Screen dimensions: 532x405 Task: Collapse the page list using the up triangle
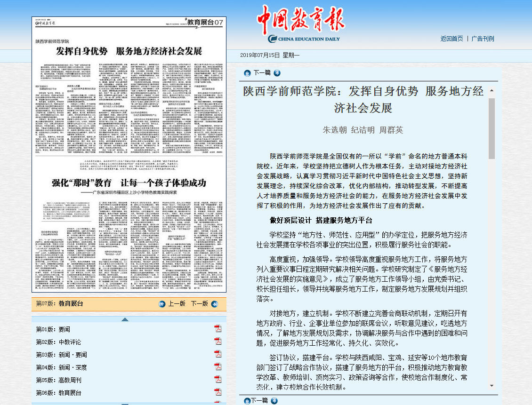click(x=125, y=320)
